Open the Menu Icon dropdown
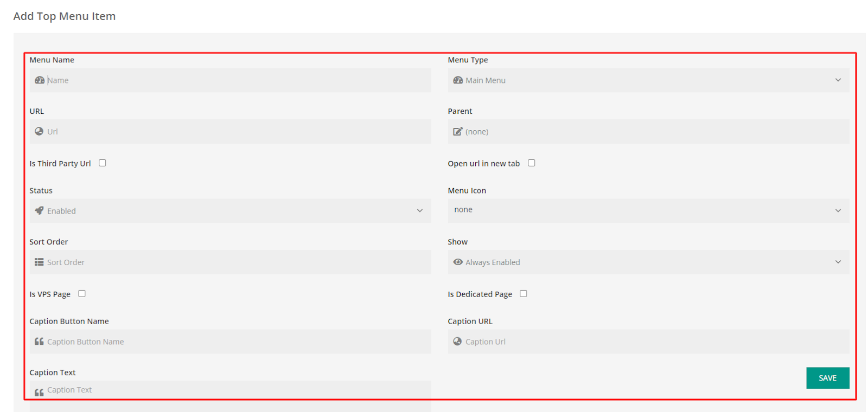The height and width of the screenshot is (412, 868). (x=648, y=210)
